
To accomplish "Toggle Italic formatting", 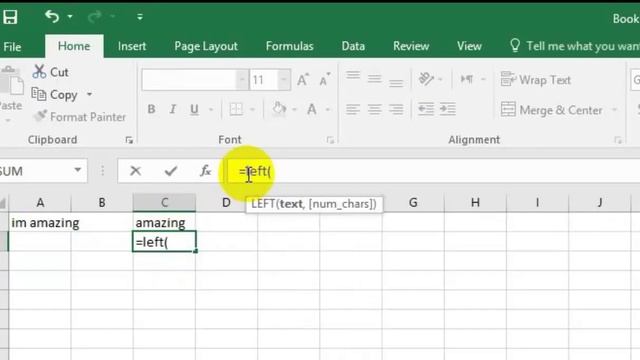I will coord(173,109).
